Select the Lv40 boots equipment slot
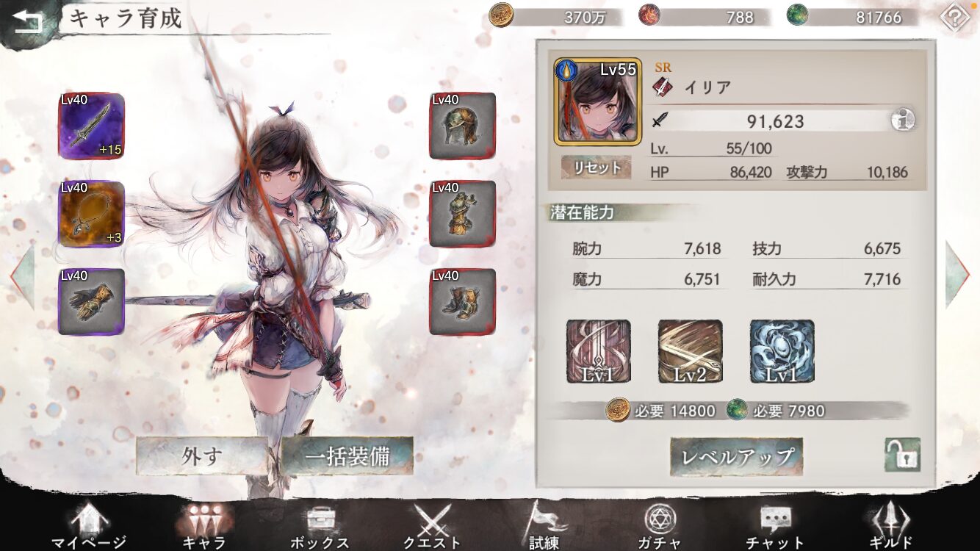Image resolution: width=980 pixels, height=551 pixels. (463, 302)
